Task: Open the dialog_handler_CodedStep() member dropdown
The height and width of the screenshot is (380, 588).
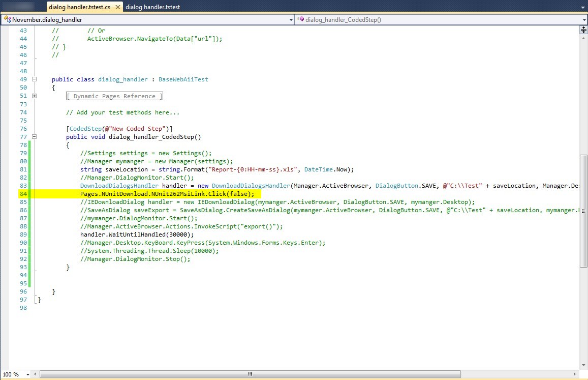Action: (x=584, y=20)
